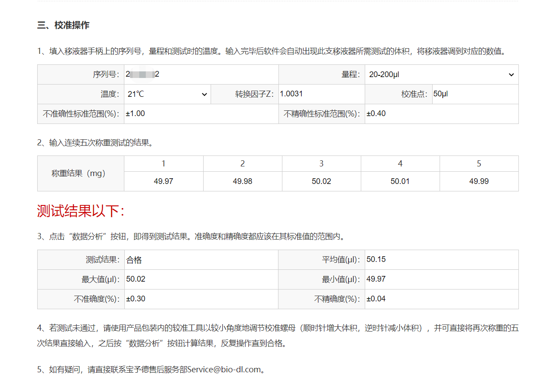
Task: Click the 测试结果 field showing 合格
Action: pos(201,260)
